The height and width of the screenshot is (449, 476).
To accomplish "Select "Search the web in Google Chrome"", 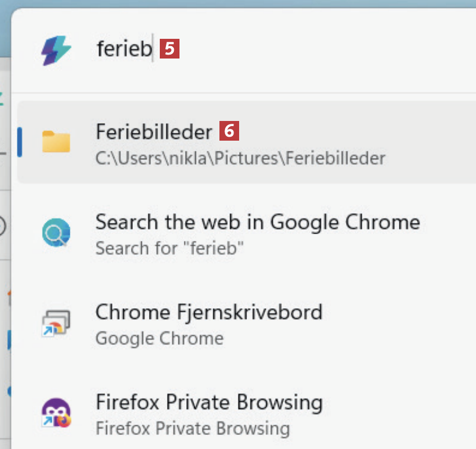I will coord(258,222).
